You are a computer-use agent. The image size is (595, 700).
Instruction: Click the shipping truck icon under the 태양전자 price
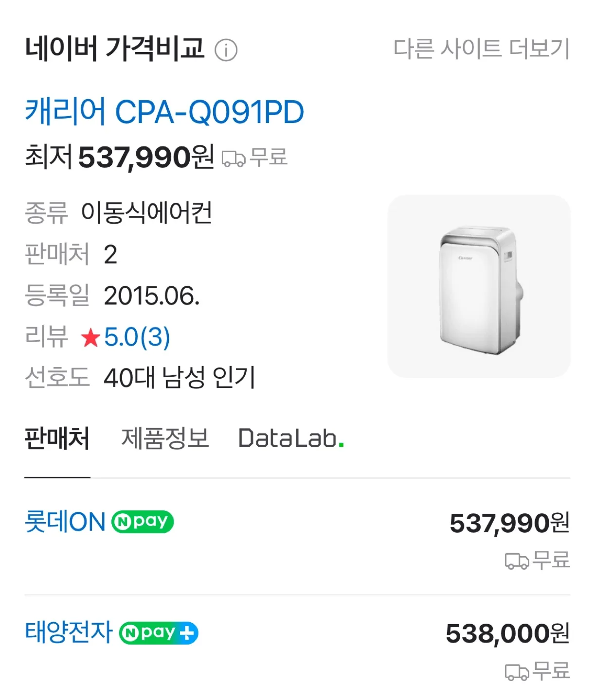(x=517, y=672)
